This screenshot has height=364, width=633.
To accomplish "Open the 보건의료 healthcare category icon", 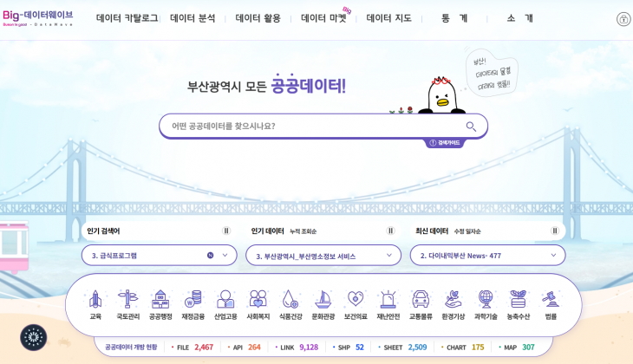I will [356, 300].
